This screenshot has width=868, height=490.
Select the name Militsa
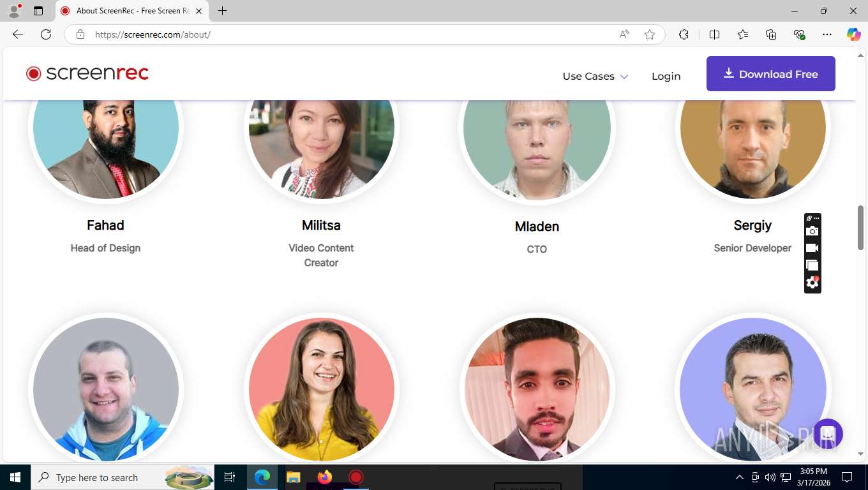coord(321,225)
